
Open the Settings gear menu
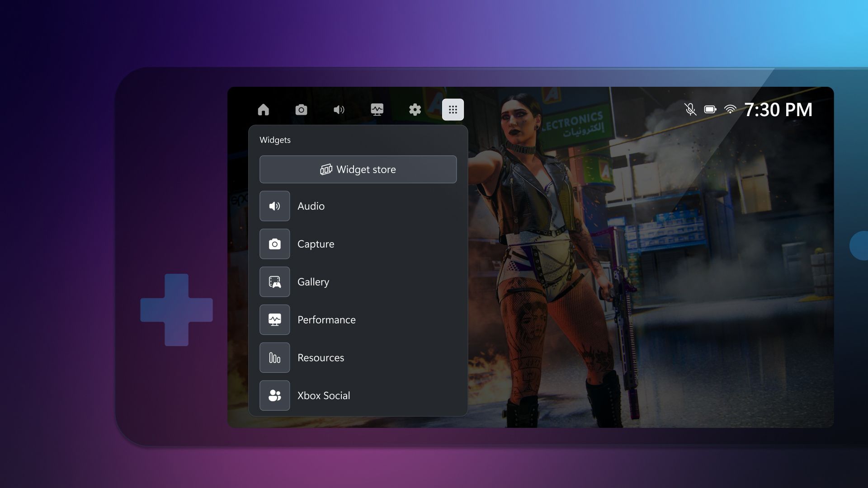415,109
